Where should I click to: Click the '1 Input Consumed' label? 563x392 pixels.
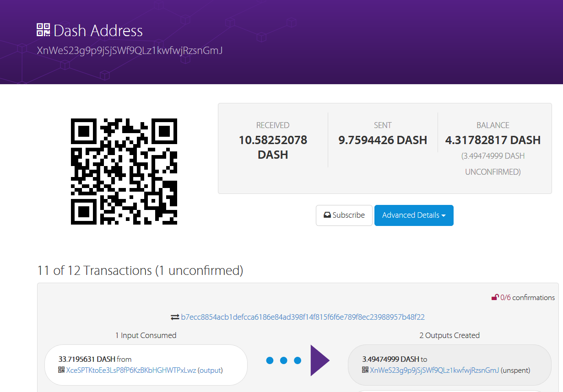pos(146,335)
